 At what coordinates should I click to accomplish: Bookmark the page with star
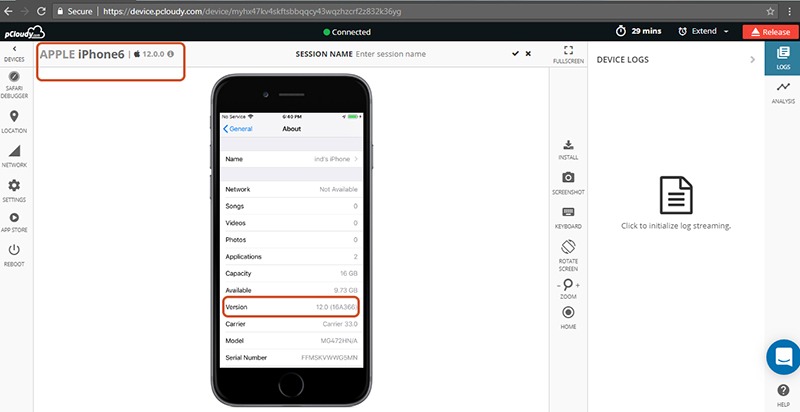770,11
